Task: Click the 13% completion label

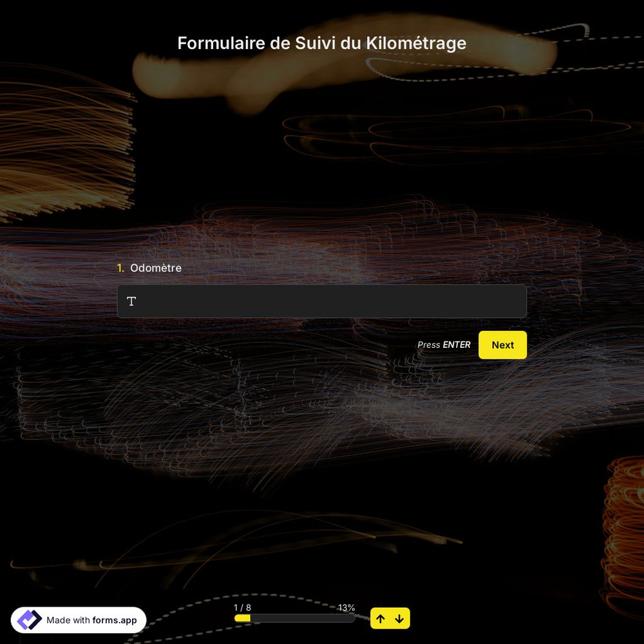Action: [346, 608]
